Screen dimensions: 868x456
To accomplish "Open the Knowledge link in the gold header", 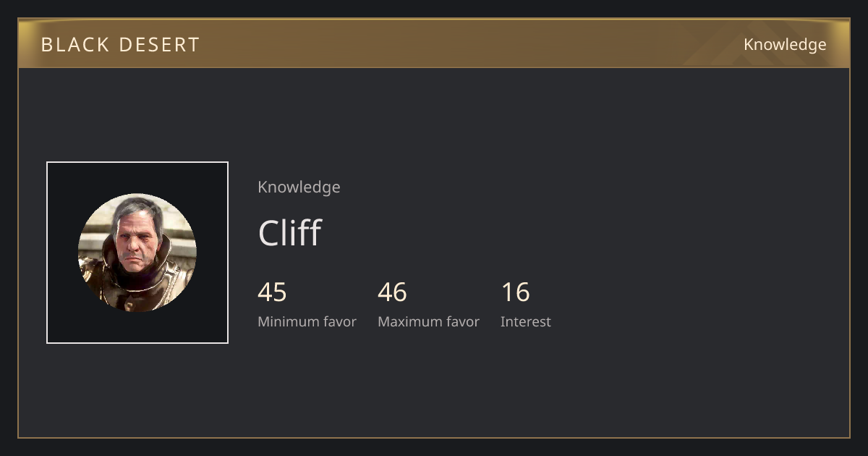I will [785, 45].
